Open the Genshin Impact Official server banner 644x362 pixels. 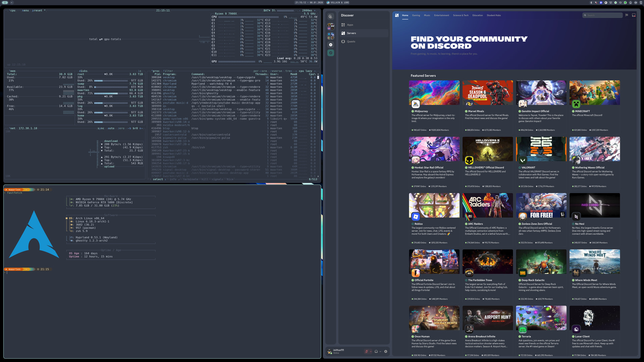coord(541,93)
